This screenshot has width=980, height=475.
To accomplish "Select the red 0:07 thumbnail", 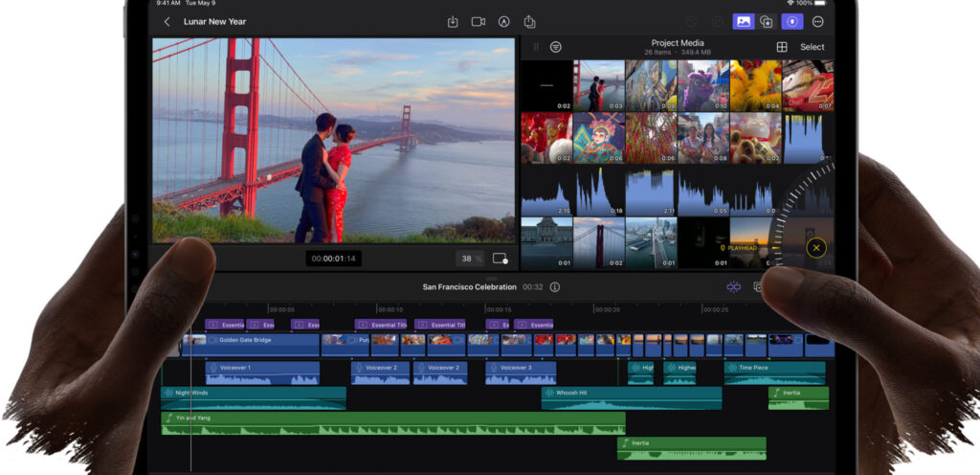I will click(808, 85).
